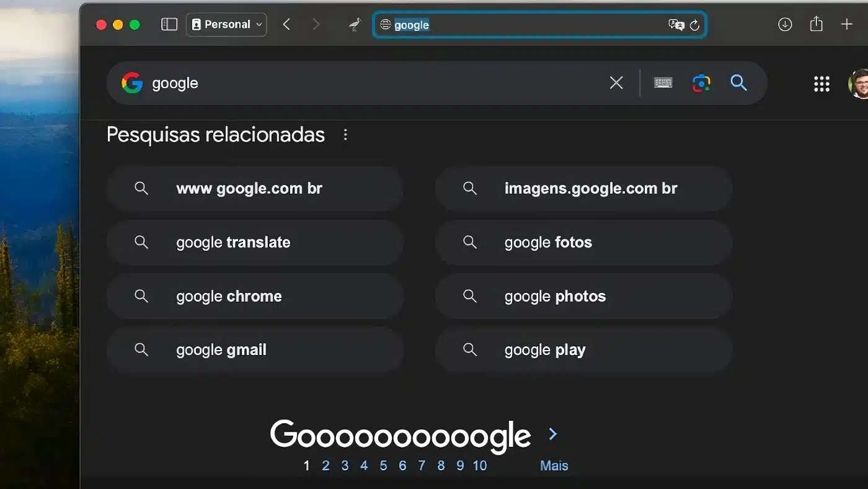This screenshot has width=868, height=489.
Task: Reload the current page
Action: 694,25
